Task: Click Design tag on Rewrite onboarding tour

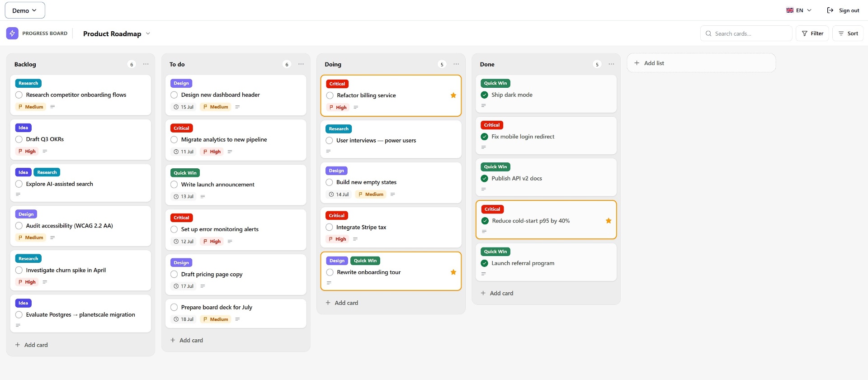Action: pos(337,261)
